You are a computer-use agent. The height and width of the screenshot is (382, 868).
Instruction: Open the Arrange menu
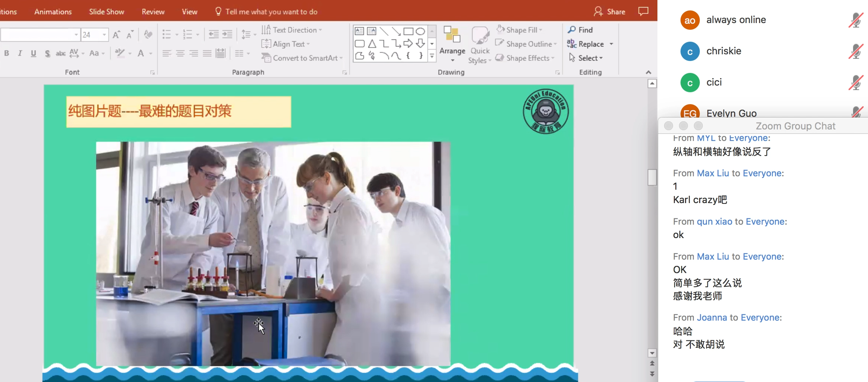coord(452,45)
